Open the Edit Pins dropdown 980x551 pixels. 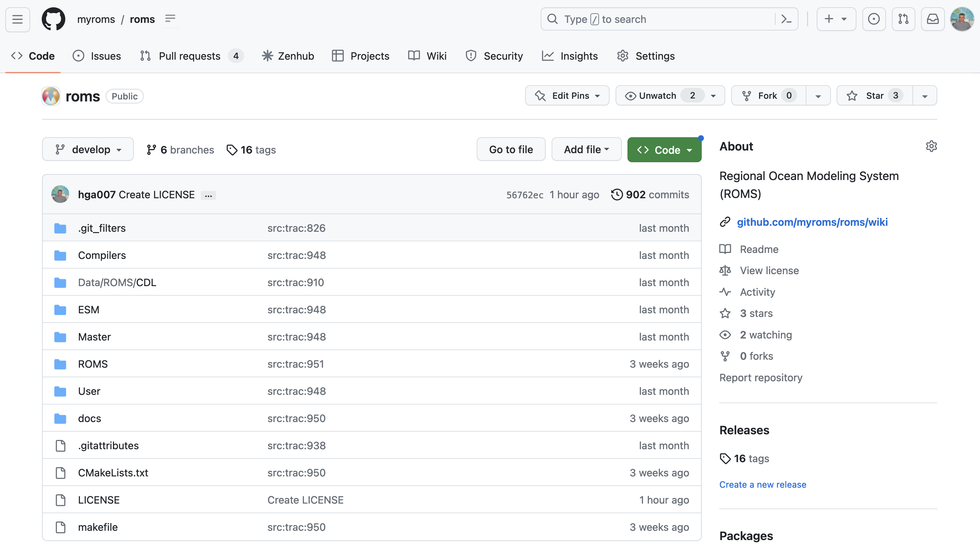[x=567, y=95]
